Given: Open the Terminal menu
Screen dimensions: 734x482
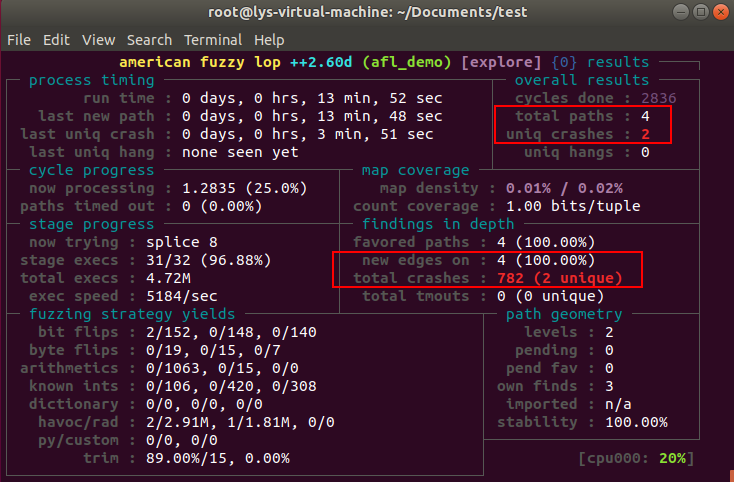Looking at the screenshot, I should pos(213,40).
